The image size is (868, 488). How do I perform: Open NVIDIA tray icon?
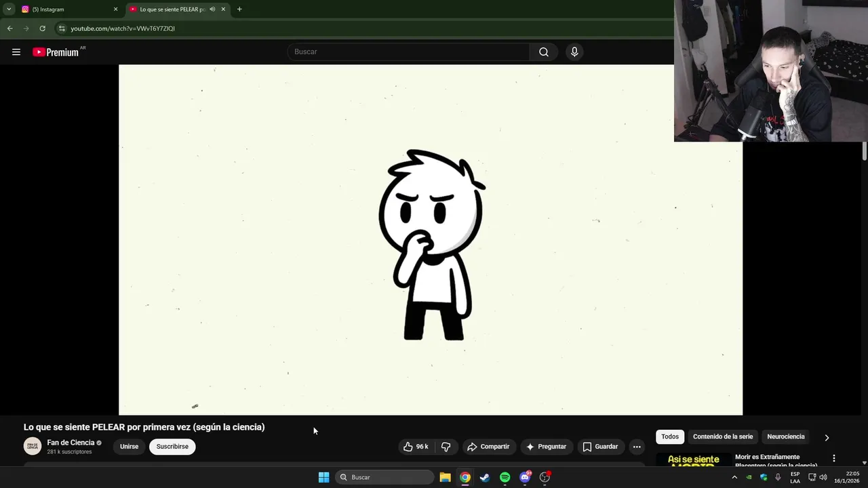click(x=749, y=477)
